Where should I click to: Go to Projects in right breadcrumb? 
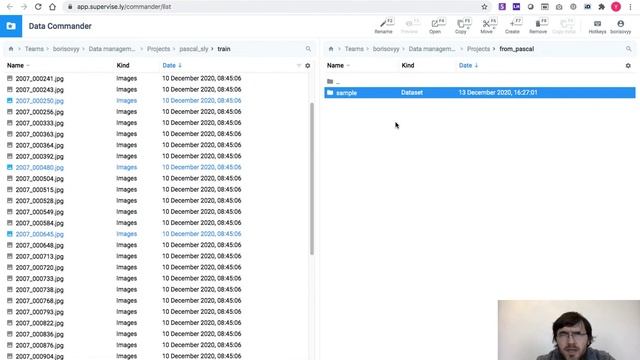(x=478, y=49)
